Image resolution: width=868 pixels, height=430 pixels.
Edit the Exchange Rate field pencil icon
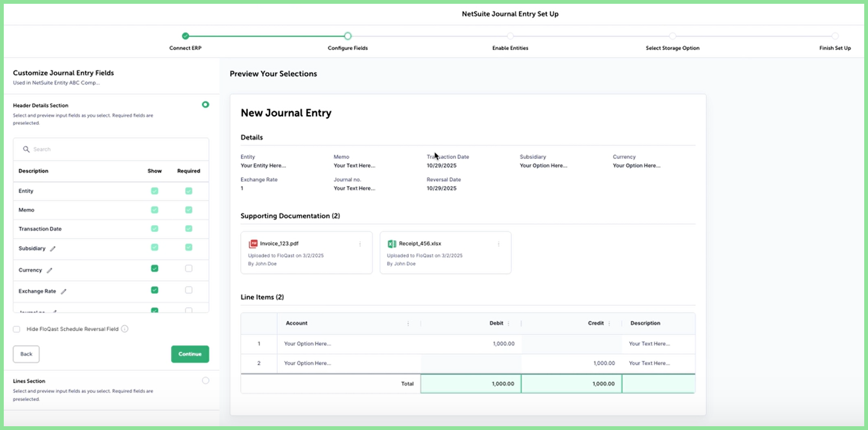63,291
